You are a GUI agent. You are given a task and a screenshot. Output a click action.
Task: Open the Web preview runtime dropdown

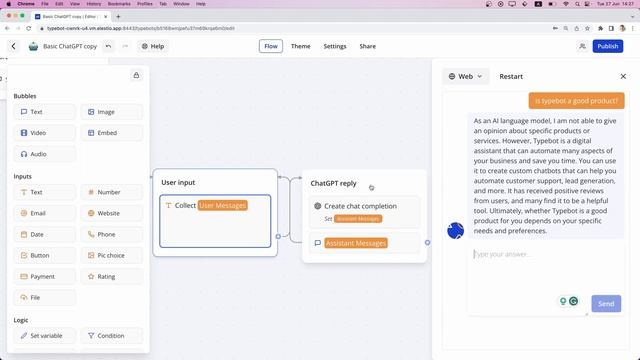(465, 76)
